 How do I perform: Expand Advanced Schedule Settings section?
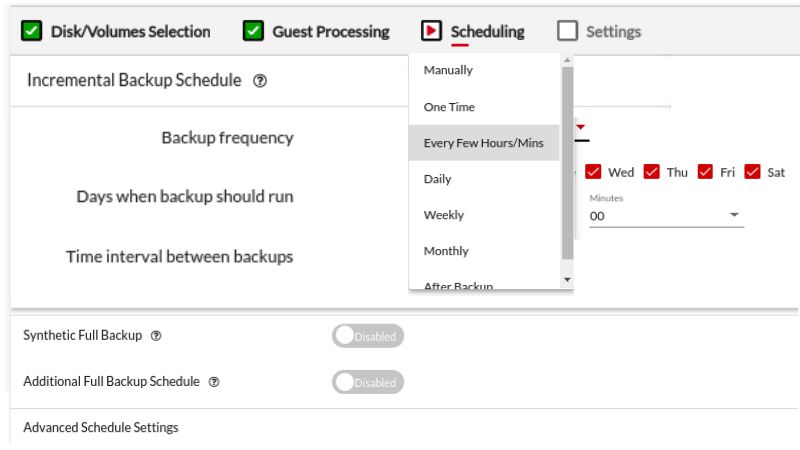click(x=101, y=427)
